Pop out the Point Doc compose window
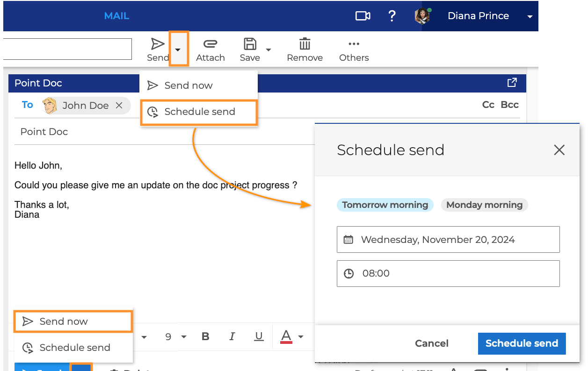This screenshot has width=588, height=371. [x=512, y=83]
